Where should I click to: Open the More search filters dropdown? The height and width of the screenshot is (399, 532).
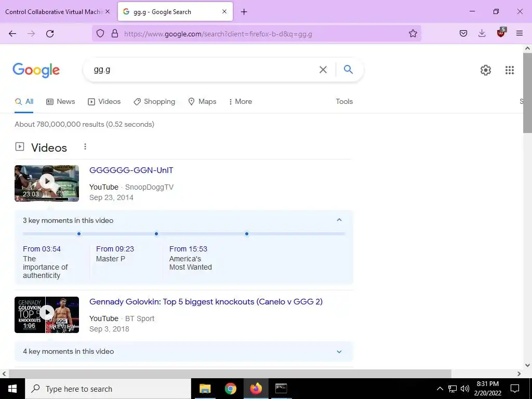click(x=241, y=101)
